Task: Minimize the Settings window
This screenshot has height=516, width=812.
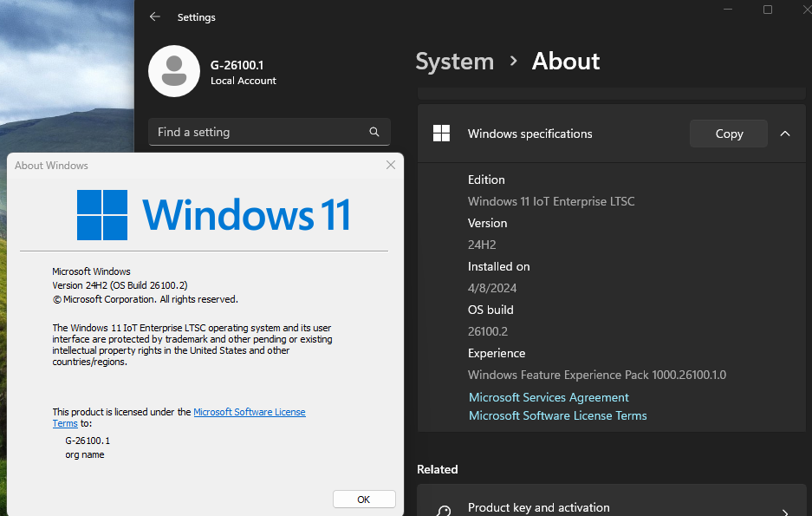Action: click(728, 10)
